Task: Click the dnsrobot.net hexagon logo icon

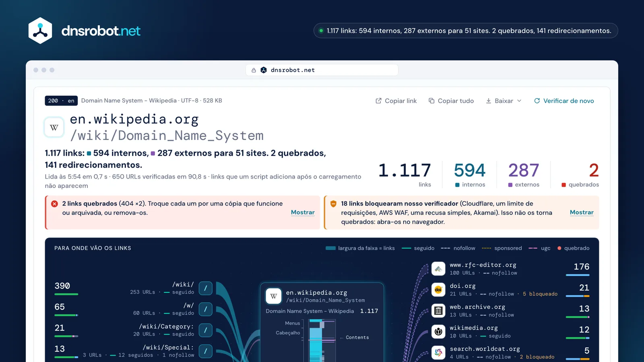Action: 40,31
